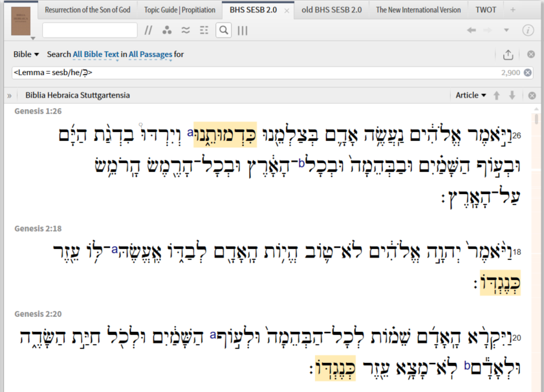The image size is (544, 392).
Task: Click the reference input box
Action: coord(90,30)
